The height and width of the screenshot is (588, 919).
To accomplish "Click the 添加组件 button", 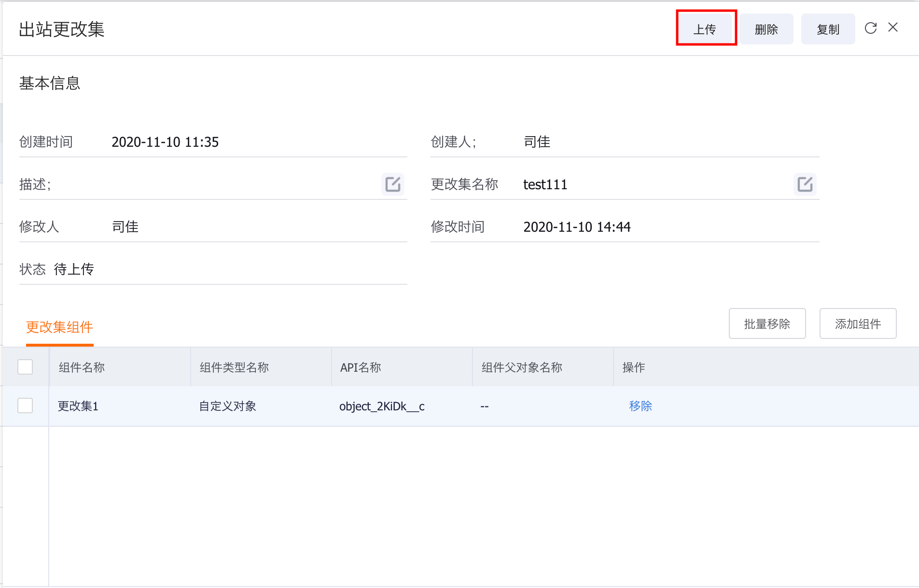I will pos(858,324).
